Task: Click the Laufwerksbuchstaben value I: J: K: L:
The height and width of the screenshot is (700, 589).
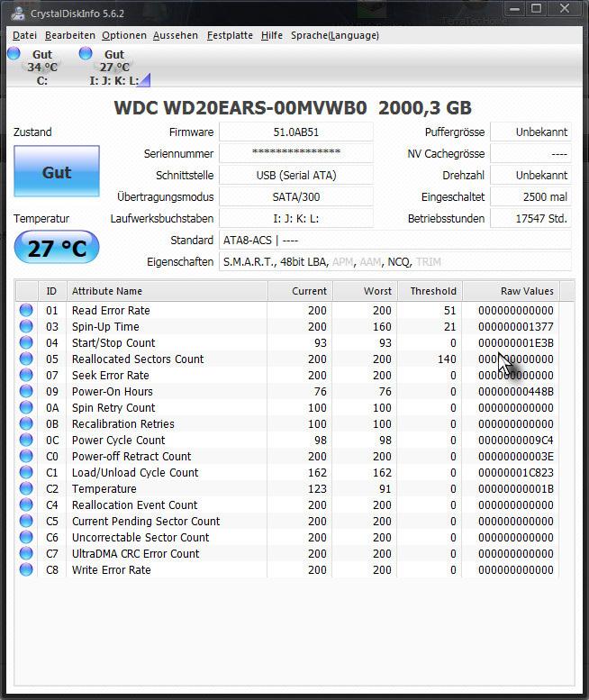Action: 296,219
